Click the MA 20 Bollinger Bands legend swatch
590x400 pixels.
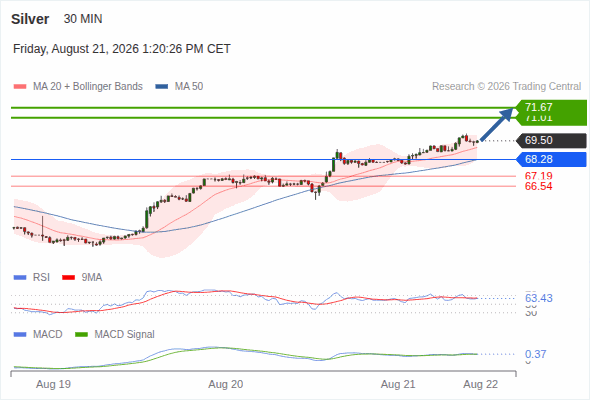[20, 87]
